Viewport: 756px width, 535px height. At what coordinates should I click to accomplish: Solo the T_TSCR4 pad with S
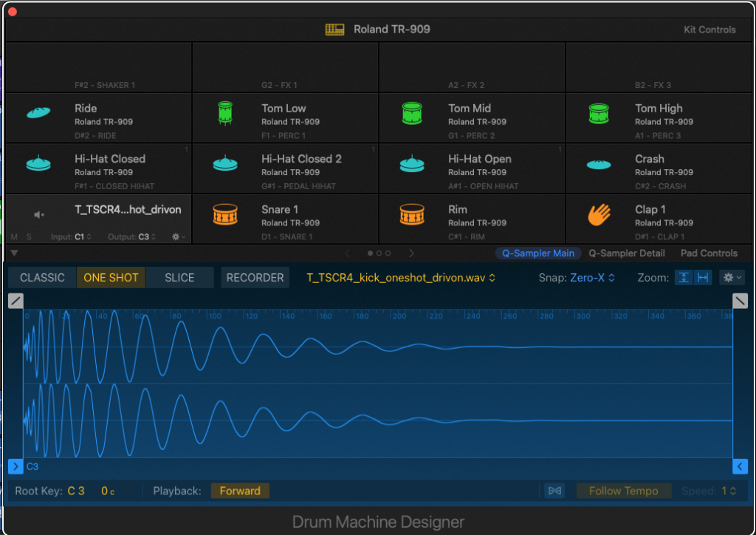pyautogui.click(x=29, y=237)
